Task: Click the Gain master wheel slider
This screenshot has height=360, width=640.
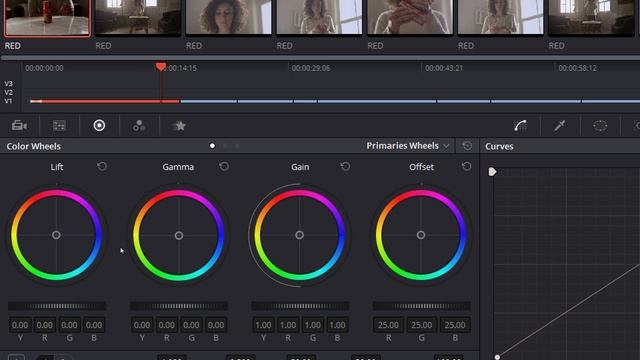Action: 300,306
